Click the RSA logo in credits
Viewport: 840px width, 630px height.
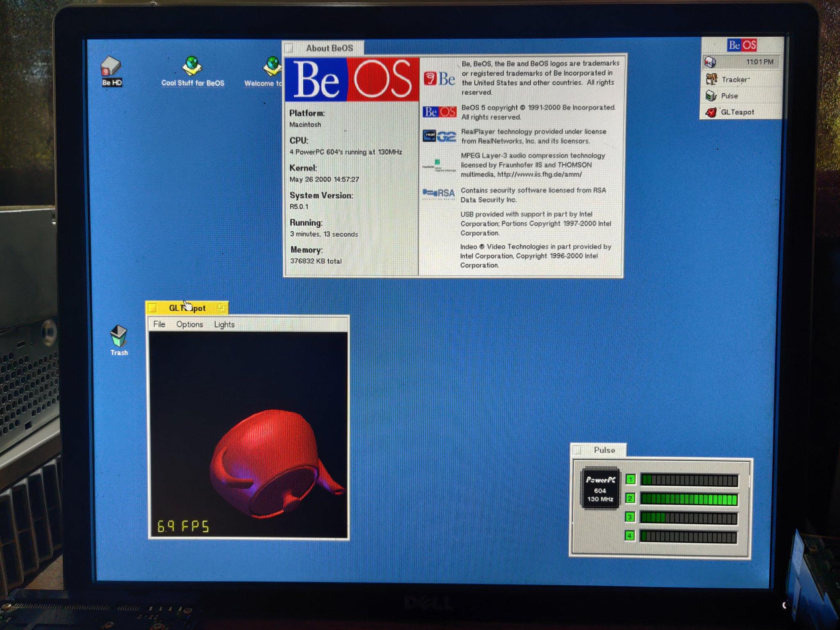coord(438,193)
